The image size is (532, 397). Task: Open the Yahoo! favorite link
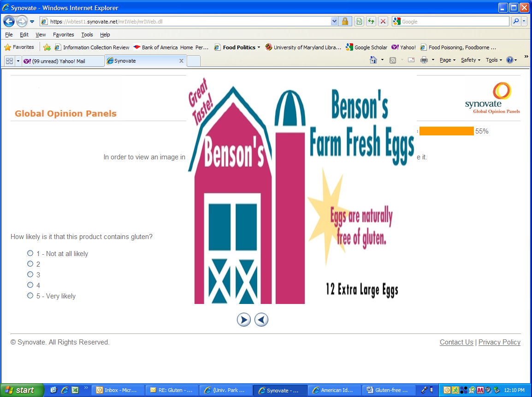pyautogui.click(x=403, y=47)
